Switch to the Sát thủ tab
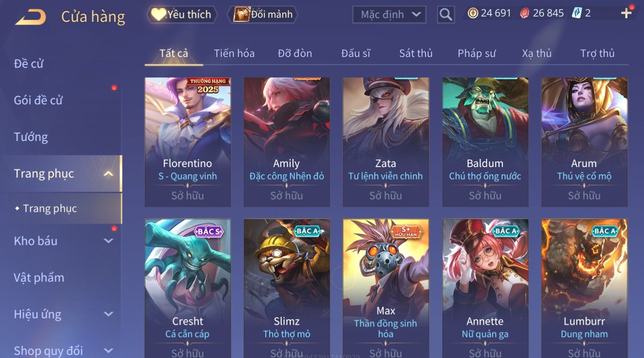 (x=416, y=53)
